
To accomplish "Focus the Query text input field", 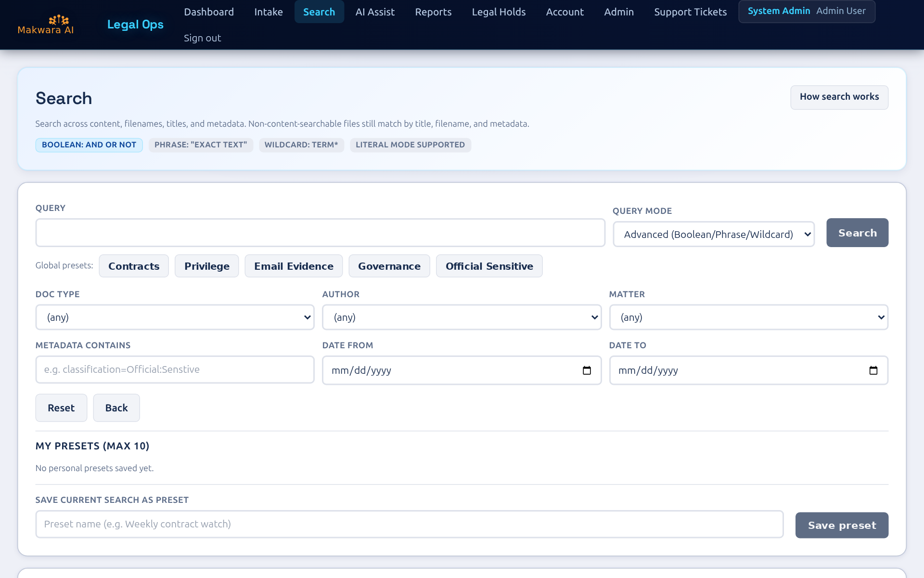I will (320, 233).
